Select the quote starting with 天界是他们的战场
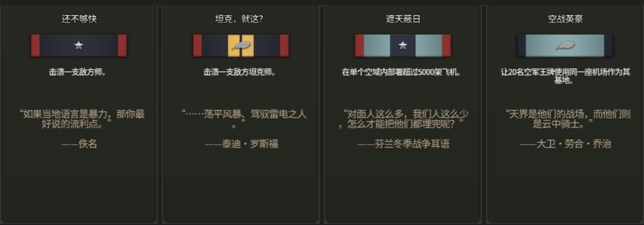 tap(567, 119)
